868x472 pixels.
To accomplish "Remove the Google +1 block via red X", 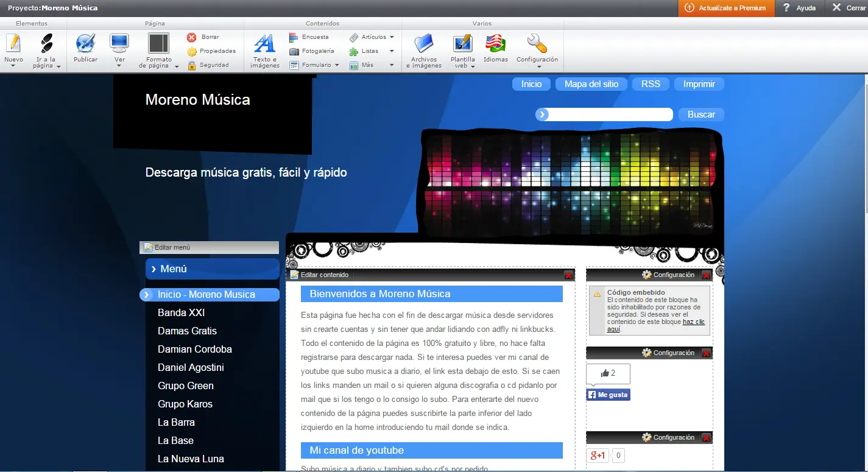I will point(707,438).
